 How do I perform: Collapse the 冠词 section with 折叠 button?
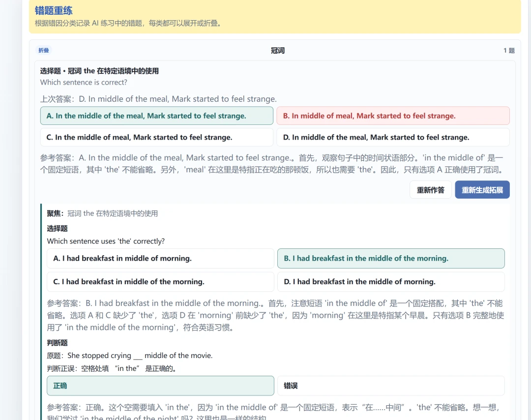(x=44, y=51)
